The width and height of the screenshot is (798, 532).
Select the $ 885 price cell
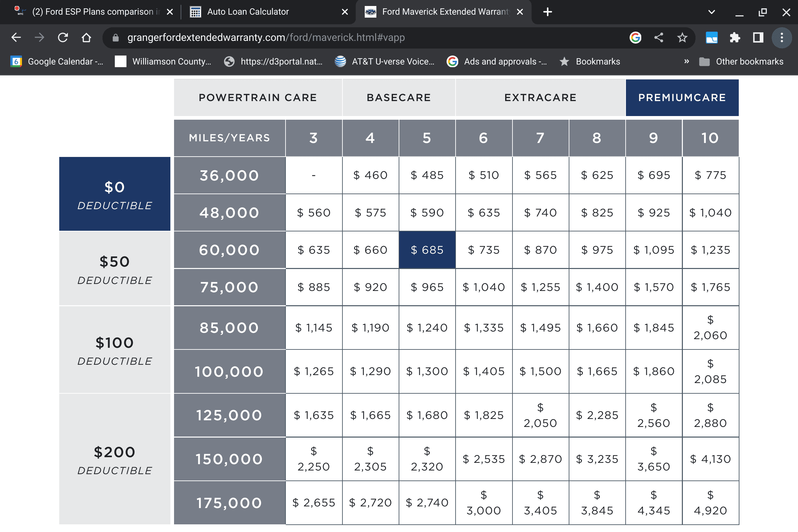tap(313, 287)
